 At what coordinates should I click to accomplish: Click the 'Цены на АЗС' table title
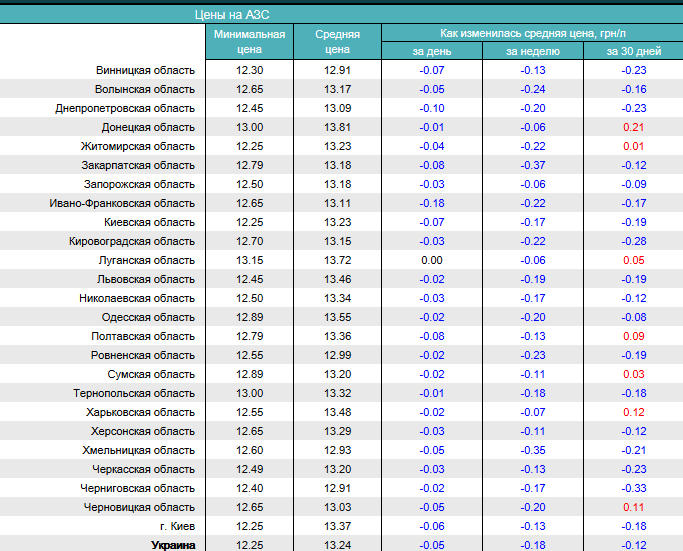(x=231, y=15)
